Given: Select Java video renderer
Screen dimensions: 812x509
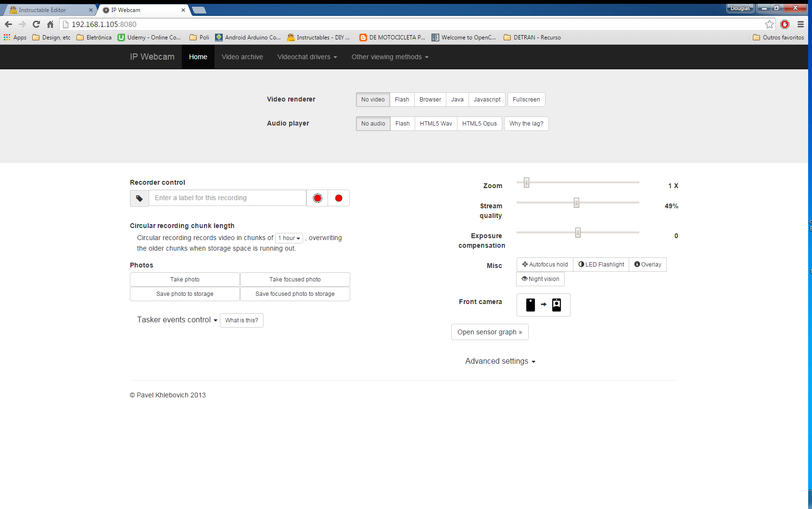Looking at the screenshot, I should (457, 100).
